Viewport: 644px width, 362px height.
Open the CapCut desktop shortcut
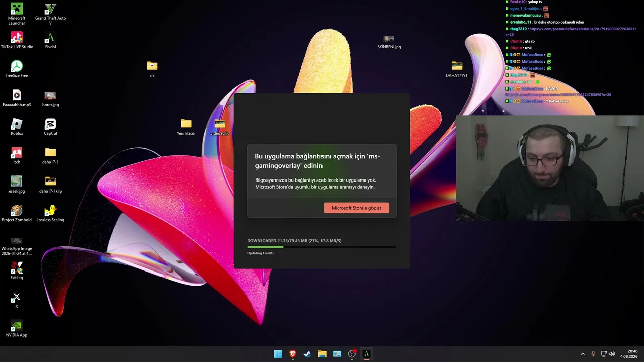[x=50, y=127]
